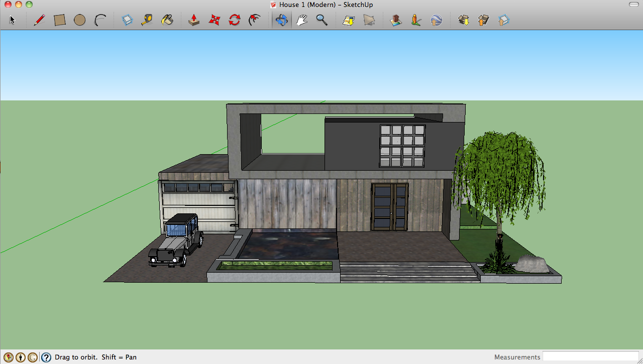Click the Share Component icon
Screen dimensions: 643x364
[503, 20]
